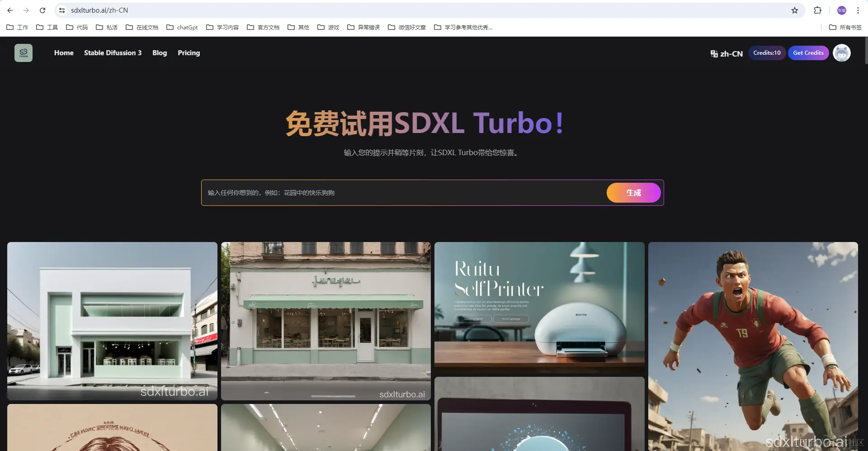This screenshot has height=451, width=868.
Task: Go to the Home nav item
Action: [x=64, y=53]
